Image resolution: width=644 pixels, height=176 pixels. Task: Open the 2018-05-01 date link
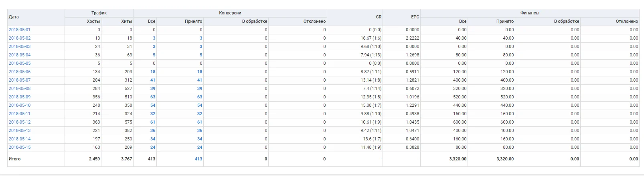(x=19, y=30)
